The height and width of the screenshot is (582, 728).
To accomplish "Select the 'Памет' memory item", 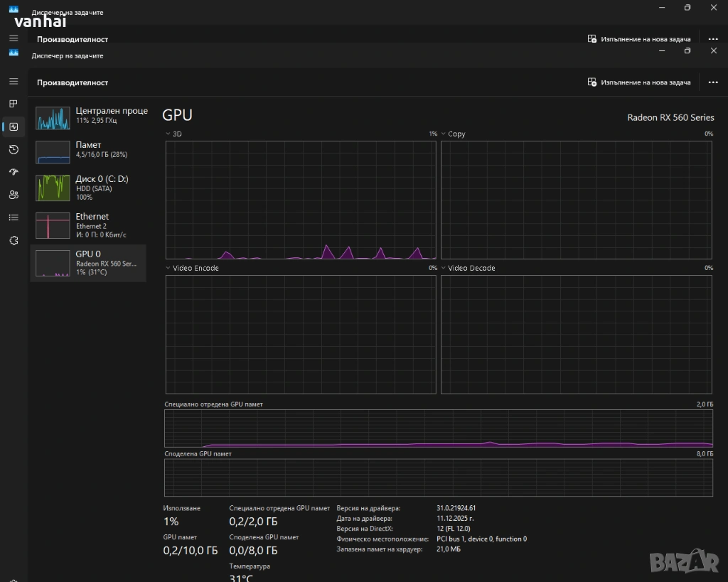I will 89,151.
